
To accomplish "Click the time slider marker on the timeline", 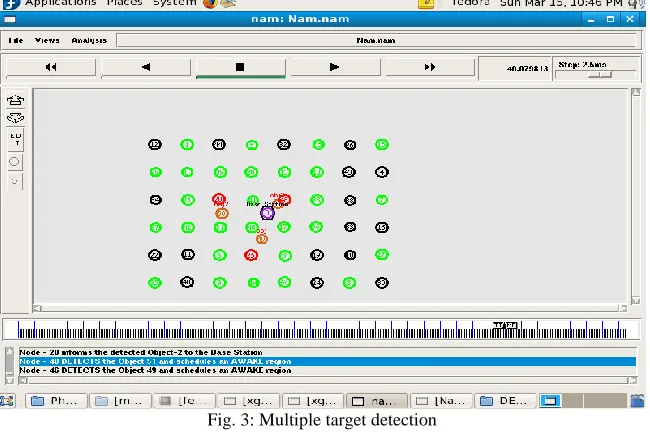I will point(504,325).
